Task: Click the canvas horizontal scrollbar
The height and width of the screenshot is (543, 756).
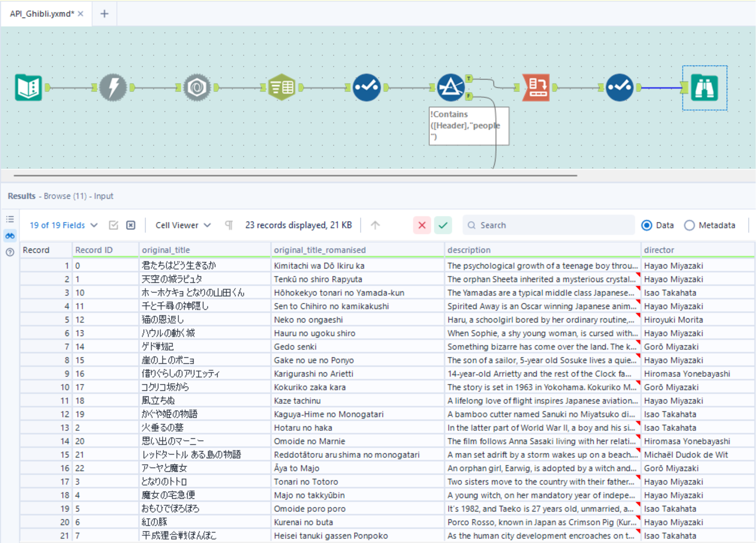Action: tap(295, 175)
